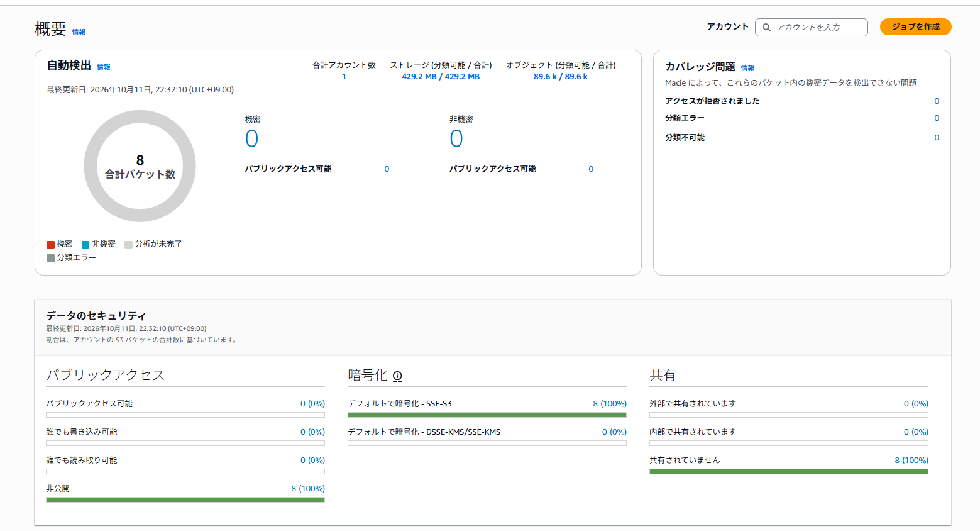
Task: Click the large 機密 bucket count 0
Action: pyautogui.click(x=251, y=138)
